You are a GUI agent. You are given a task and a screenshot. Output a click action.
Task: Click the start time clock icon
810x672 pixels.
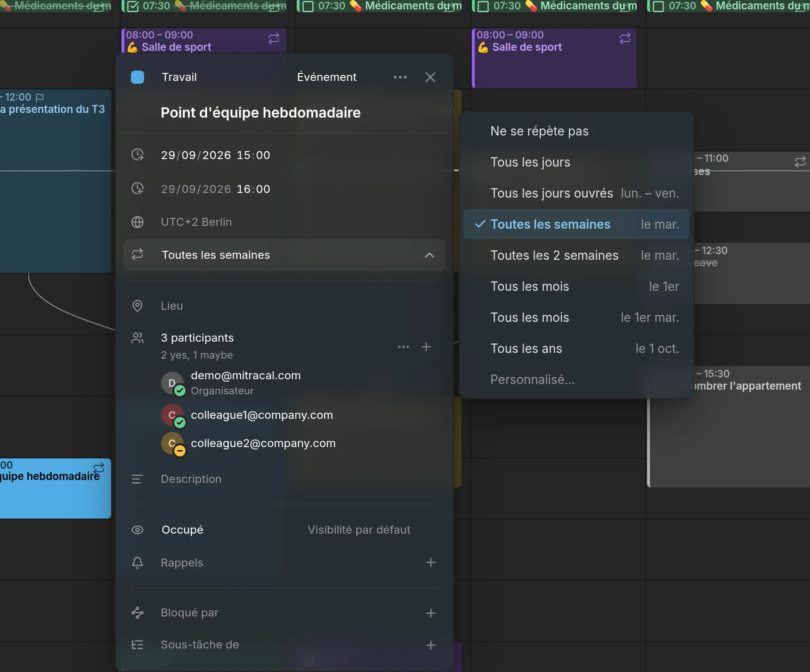[138, 155]
